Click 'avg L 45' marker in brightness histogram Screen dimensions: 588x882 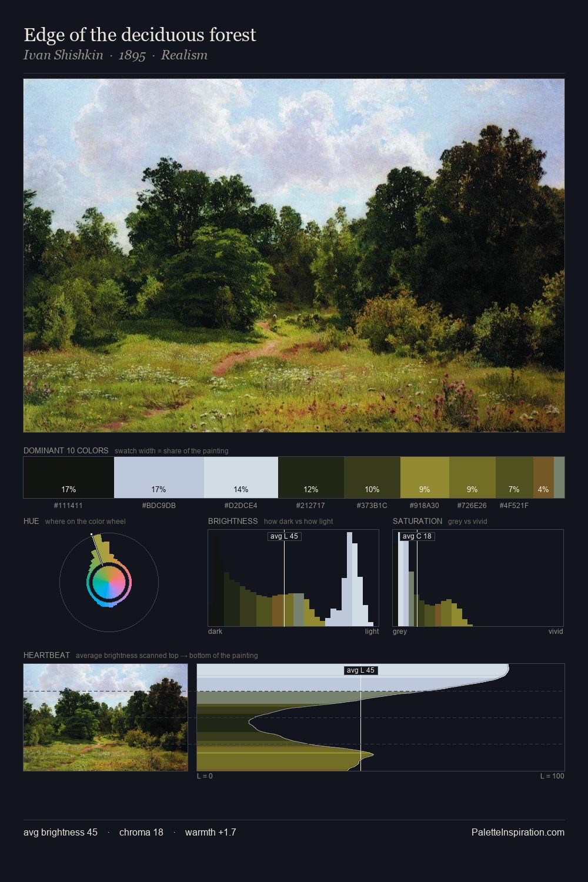click(285, 536)
